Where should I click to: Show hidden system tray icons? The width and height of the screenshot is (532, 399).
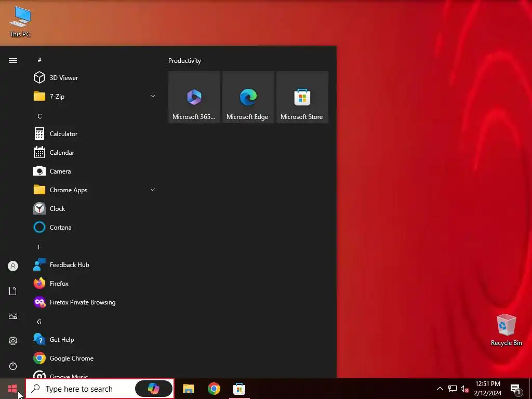tap(440, 389)
